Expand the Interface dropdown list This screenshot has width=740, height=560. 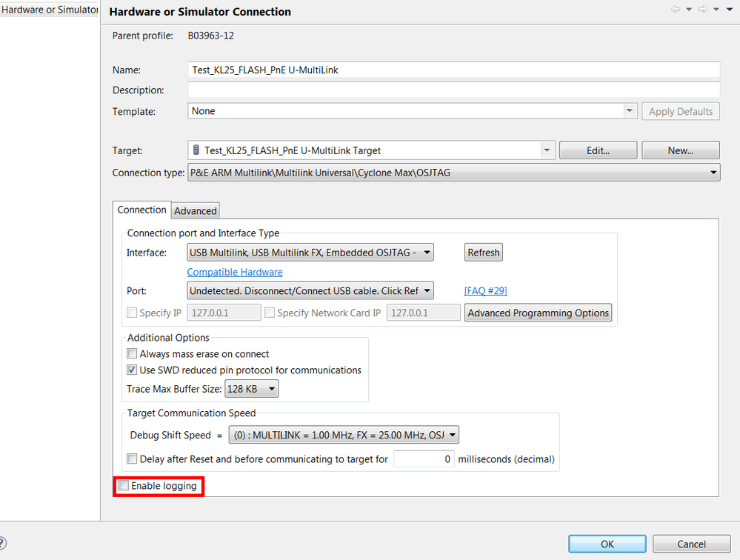click(427, 253)
